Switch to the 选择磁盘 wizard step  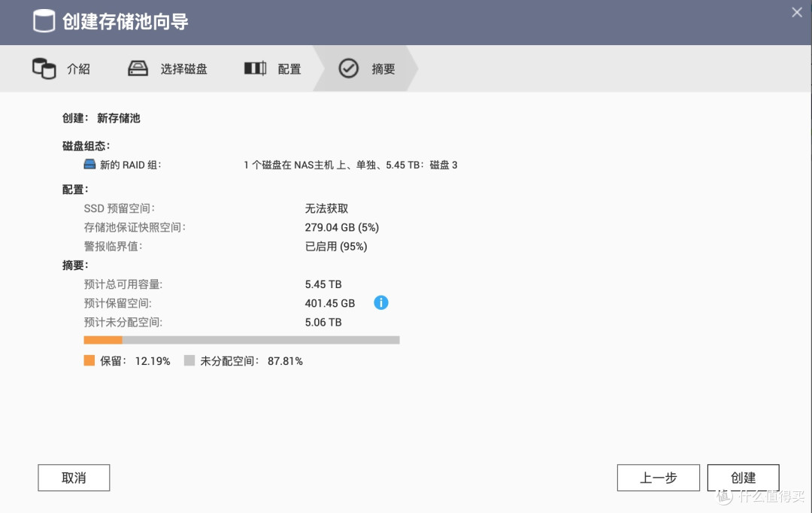[x=184, y=68]
